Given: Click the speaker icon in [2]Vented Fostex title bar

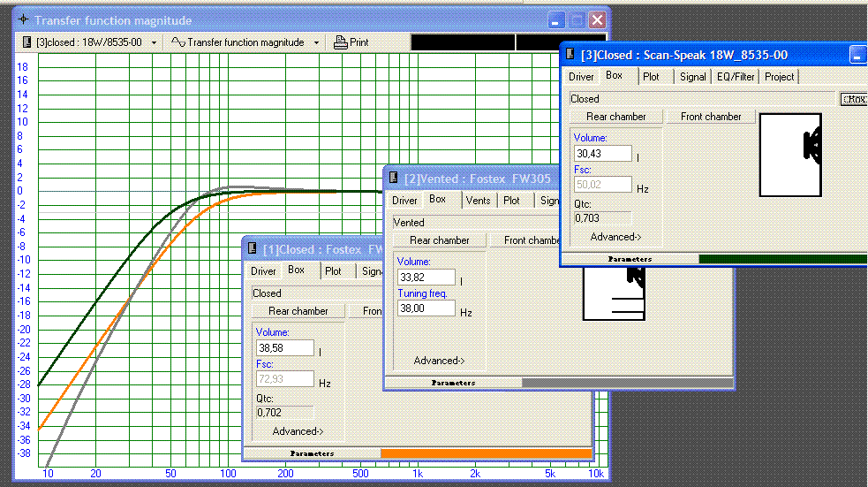Looking at the screenshot, I should (x=394, y=178).
